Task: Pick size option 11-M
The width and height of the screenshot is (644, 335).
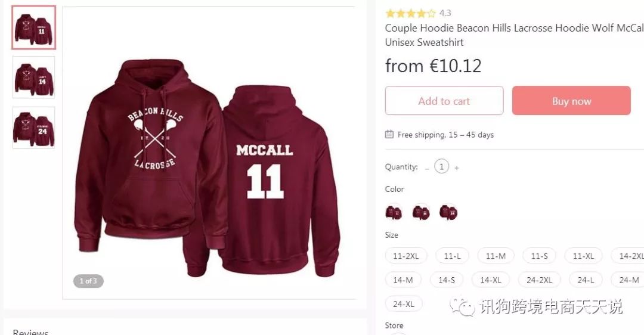Action: [496, 256]
